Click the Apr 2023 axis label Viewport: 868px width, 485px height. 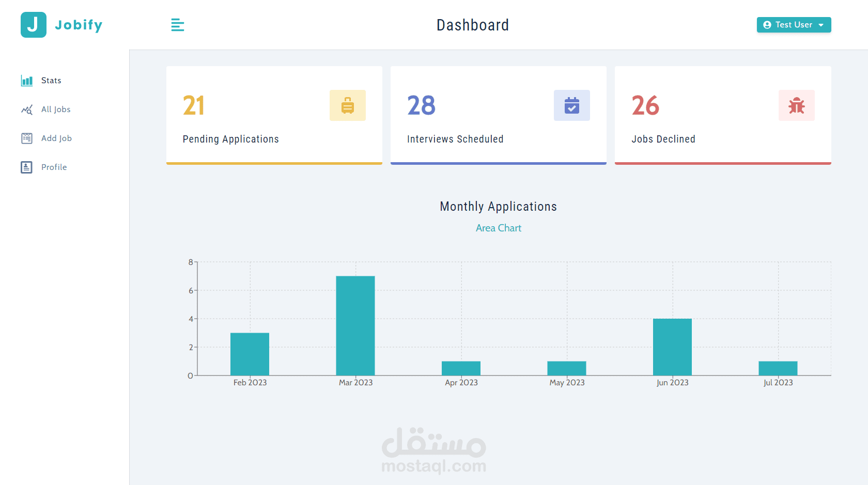coord(461,383)
